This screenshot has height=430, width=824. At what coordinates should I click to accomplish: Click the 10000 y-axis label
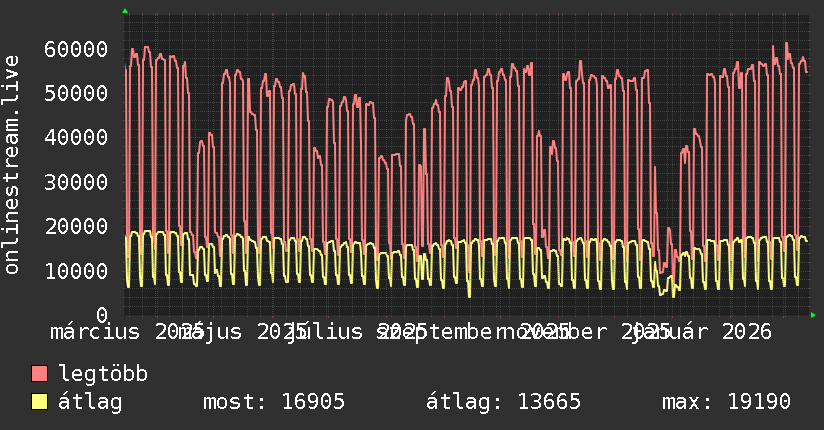click(x=76, y=271)
